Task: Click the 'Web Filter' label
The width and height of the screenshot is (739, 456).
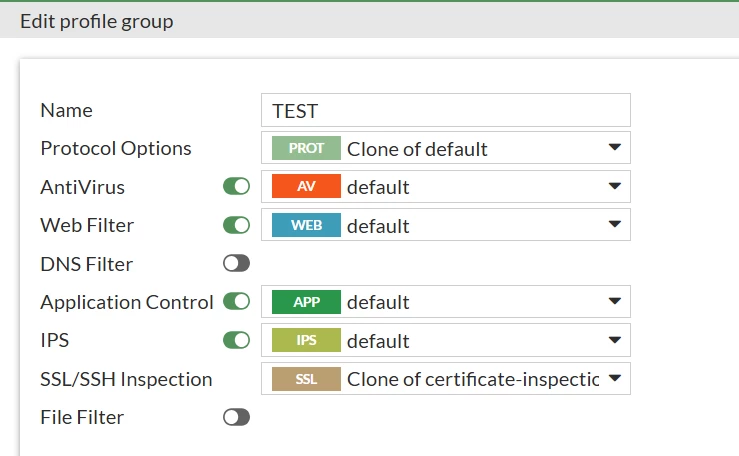Action: (87, 226)
